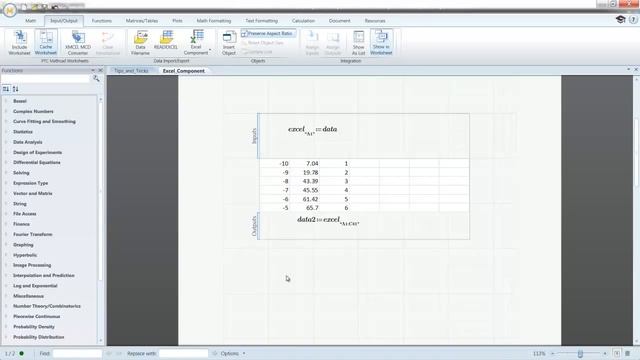The image size is (640, 360).
Task: Open the Tips_and_Tricks worksheet tab
Action: pyautogui.click(x=131, y=71)
